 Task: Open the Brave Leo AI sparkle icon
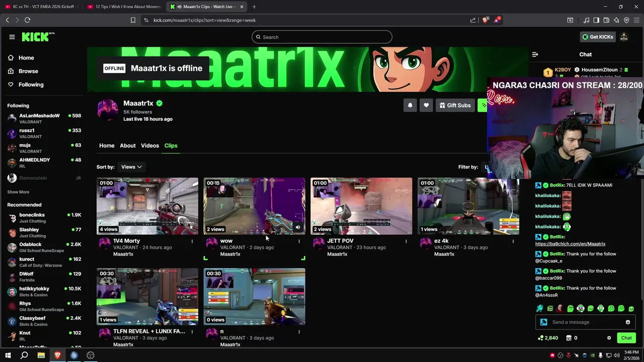pos(616,20)
